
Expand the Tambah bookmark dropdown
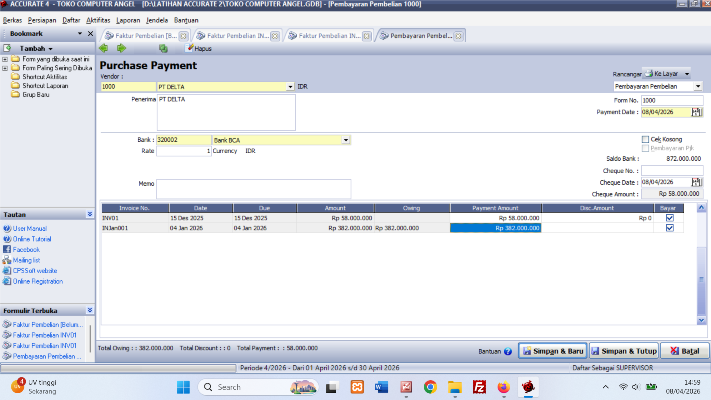[x=50, y=49]
